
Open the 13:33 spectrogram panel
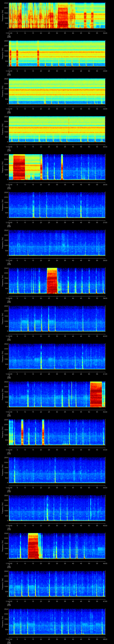point(57,91)
